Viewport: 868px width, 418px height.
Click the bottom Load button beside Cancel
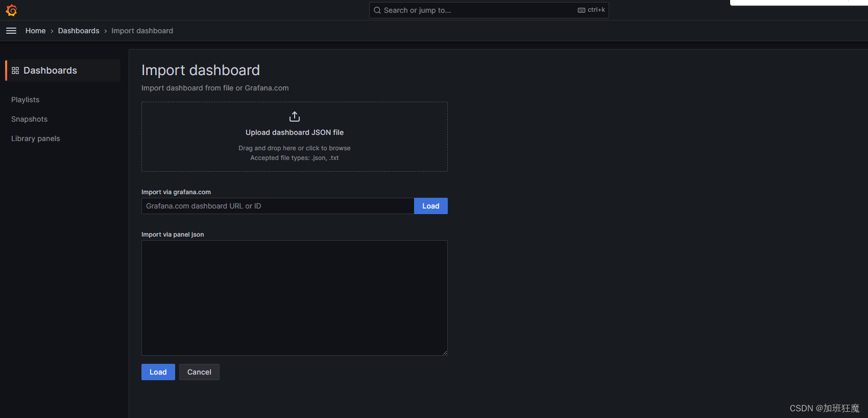(x=158, y=372)
